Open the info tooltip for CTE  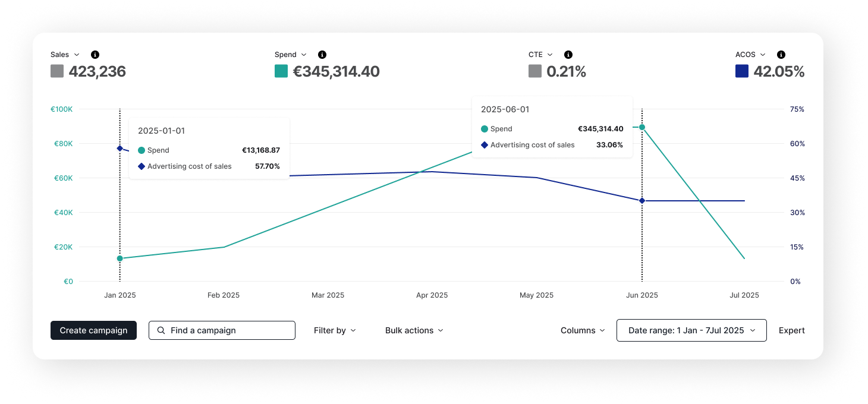pyautogui.click(x=568, y=55)
